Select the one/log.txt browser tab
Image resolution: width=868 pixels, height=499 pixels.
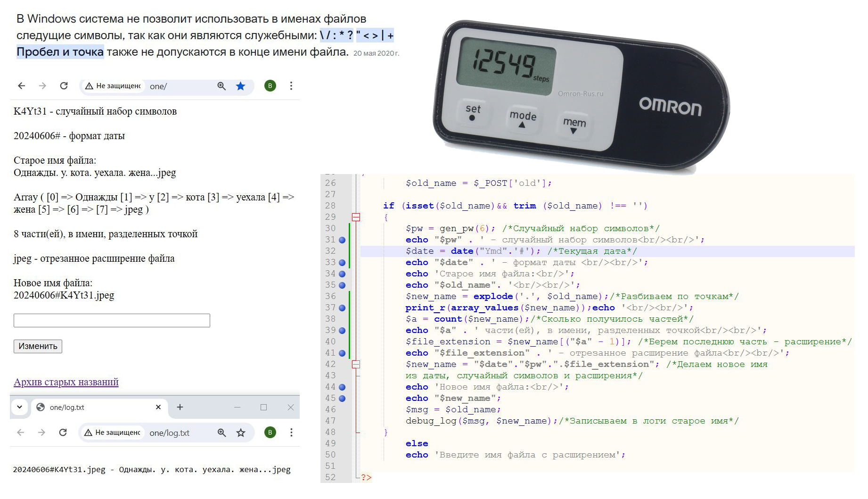pos(94,407)
